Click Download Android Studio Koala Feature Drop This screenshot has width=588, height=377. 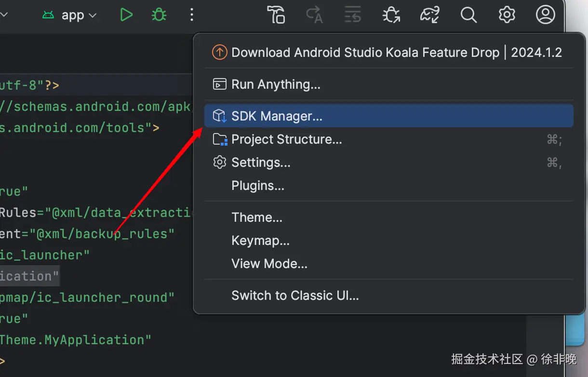coord(396,53)
